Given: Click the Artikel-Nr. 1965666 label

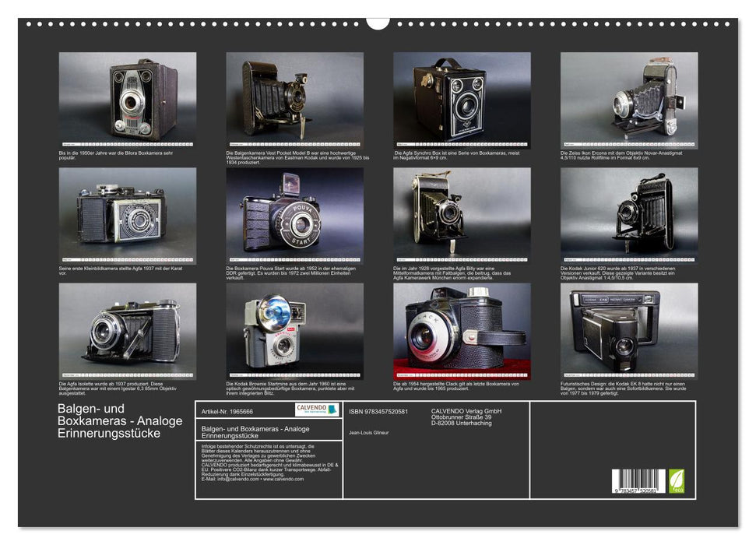Looking at the screenshot, I should [227, 410].
